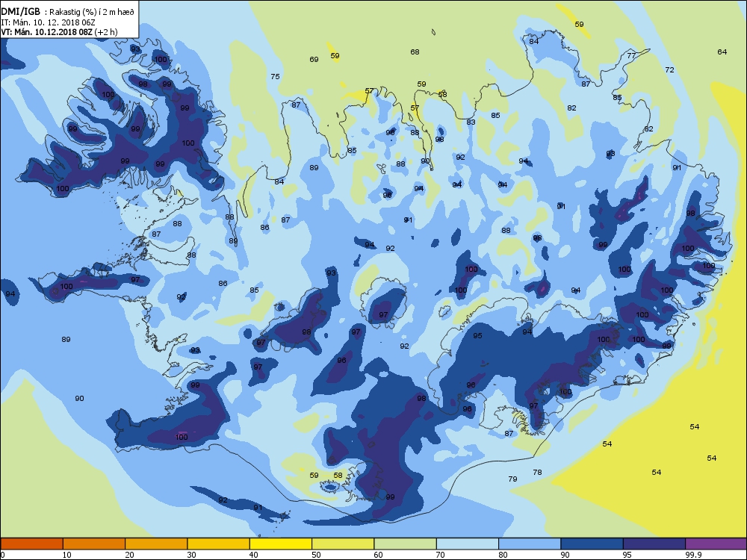The image size is (747, 560).
Task: Click the bright yellow 40–50 legend swatch
Action: pos(281,544)
